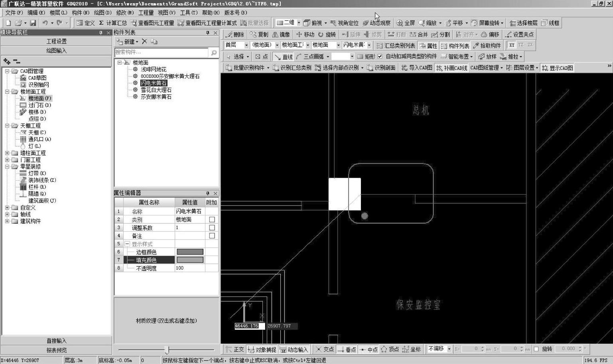Click the save disk icon
The image size is (613, 364).
[x=33, y=23]
